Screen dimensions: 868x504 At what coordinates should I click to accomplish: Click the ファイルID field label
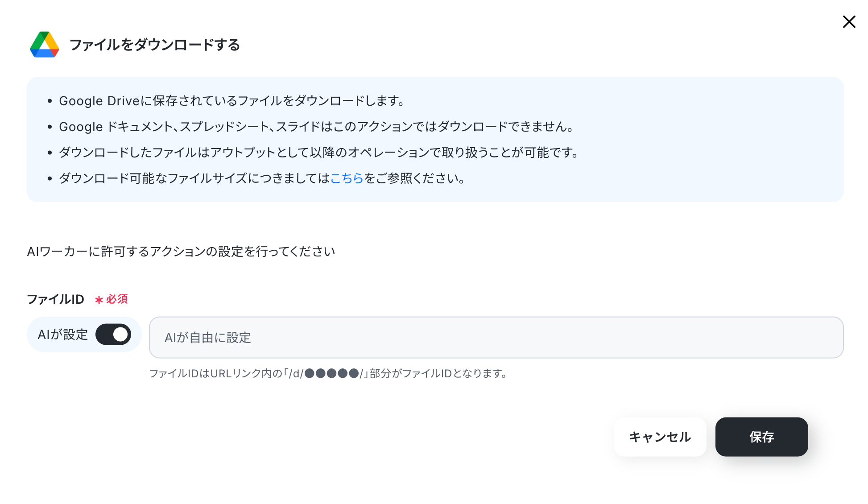point(55,299)
